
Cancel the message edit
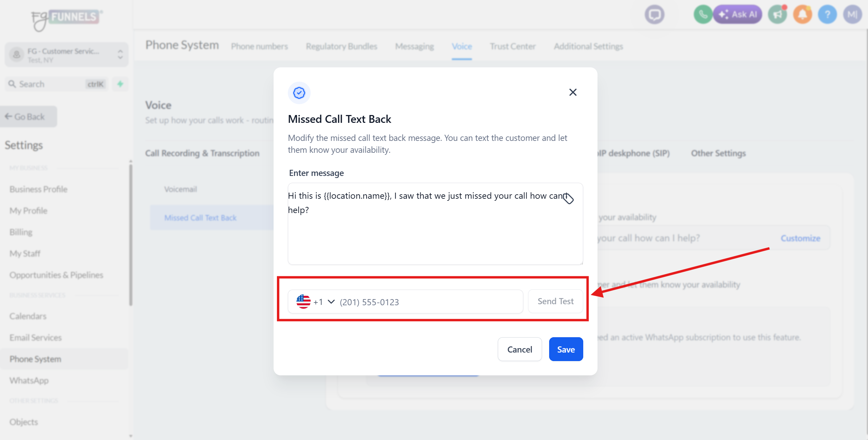pyautogui.click(x=520, y=349)
